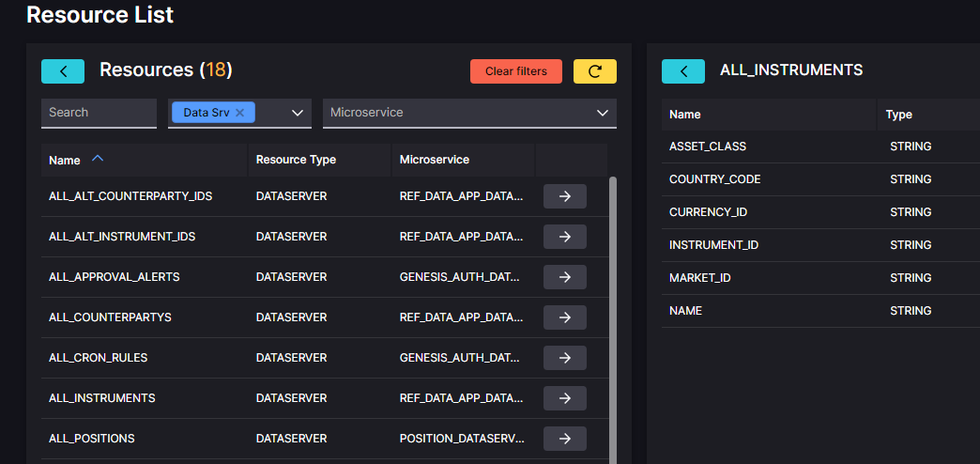Screen dimensions: 980x464
Task: Click ASSET_CLASS field row
Action: [x=820, y=147]
